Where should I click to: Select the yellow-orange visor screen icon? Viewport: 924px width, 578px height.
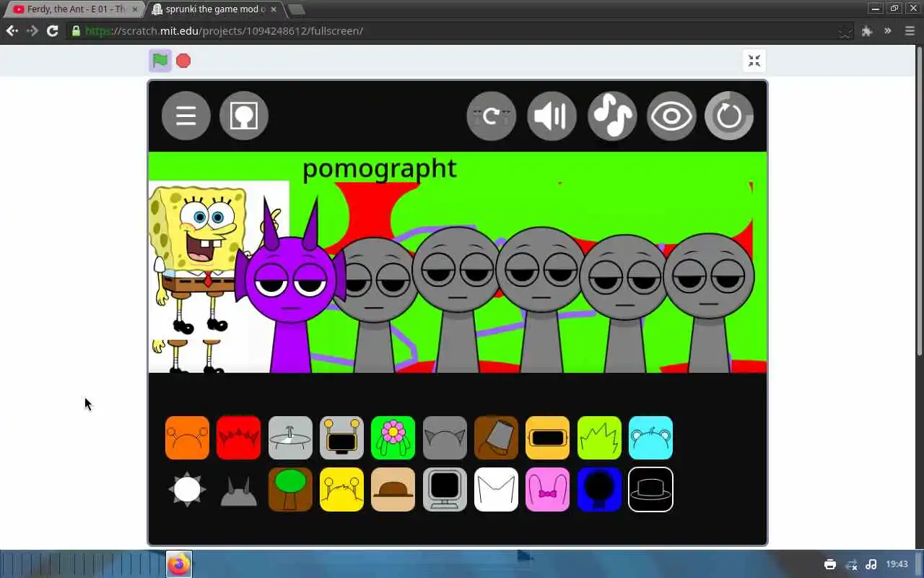click(x=547, y=438)
